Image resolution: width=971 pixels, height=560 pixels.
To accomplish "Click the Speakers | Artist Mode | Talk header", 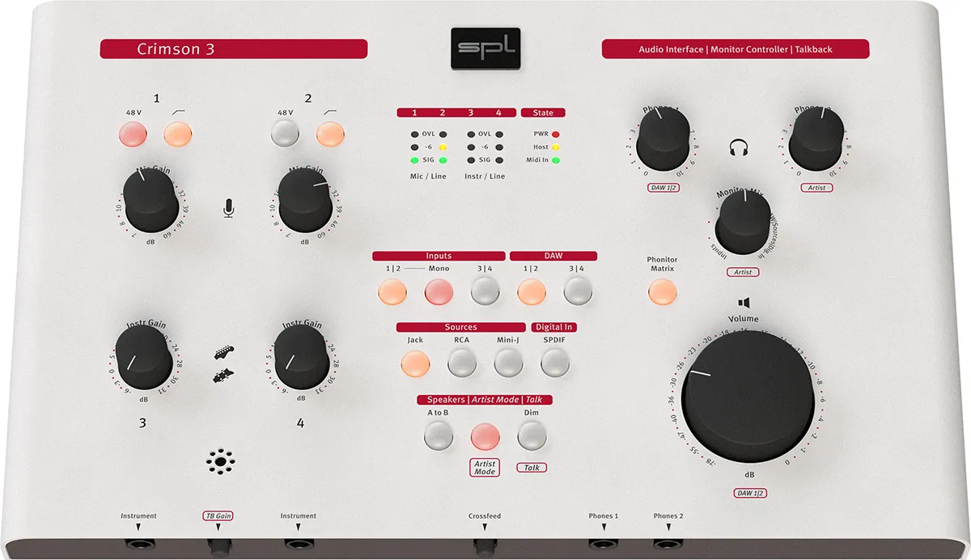I will point(485,400).
